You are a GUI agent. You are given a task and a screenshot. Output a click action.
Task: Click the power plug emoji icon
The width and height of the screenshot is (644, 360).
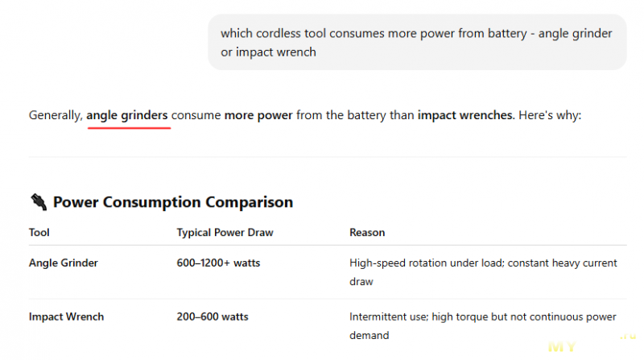point(39,202)
